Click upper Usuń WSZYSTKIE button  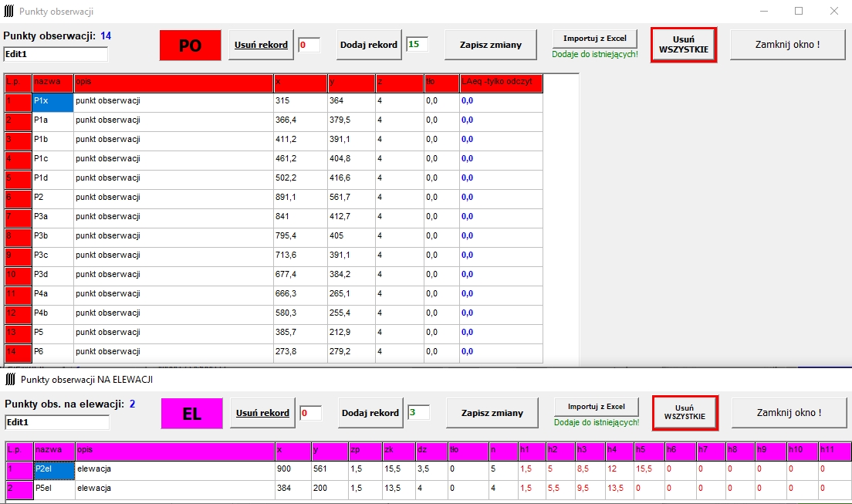pos(684,45)
